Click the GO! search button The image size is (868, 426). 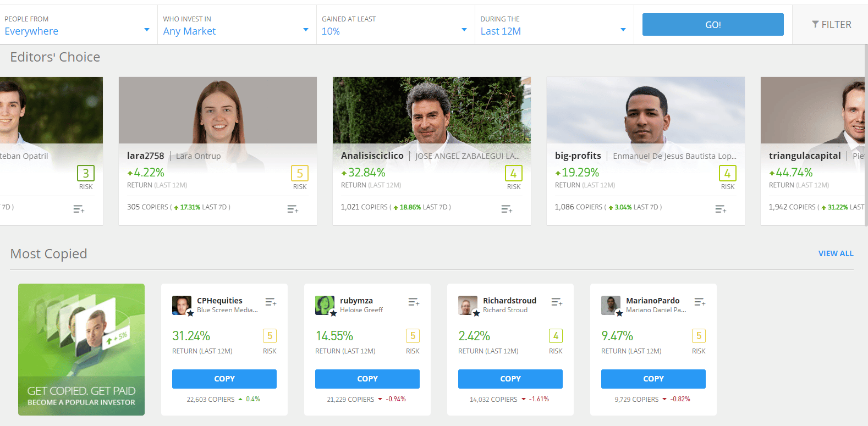pyautogui.click(x=713, y=25)
